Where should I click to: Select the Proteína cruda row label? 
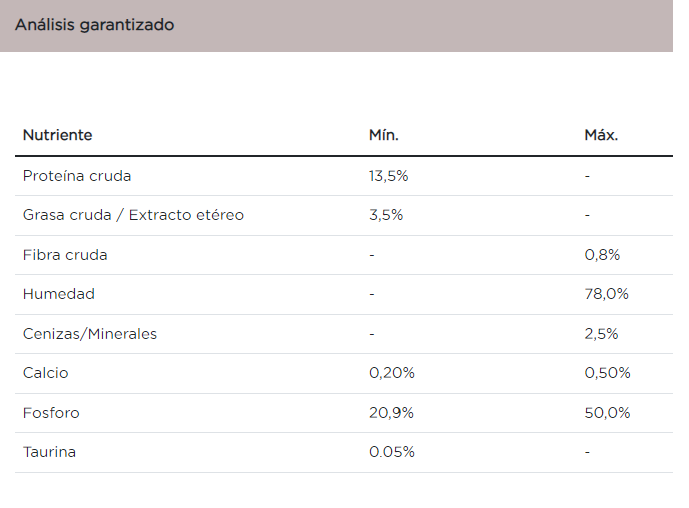coord(77,176)
